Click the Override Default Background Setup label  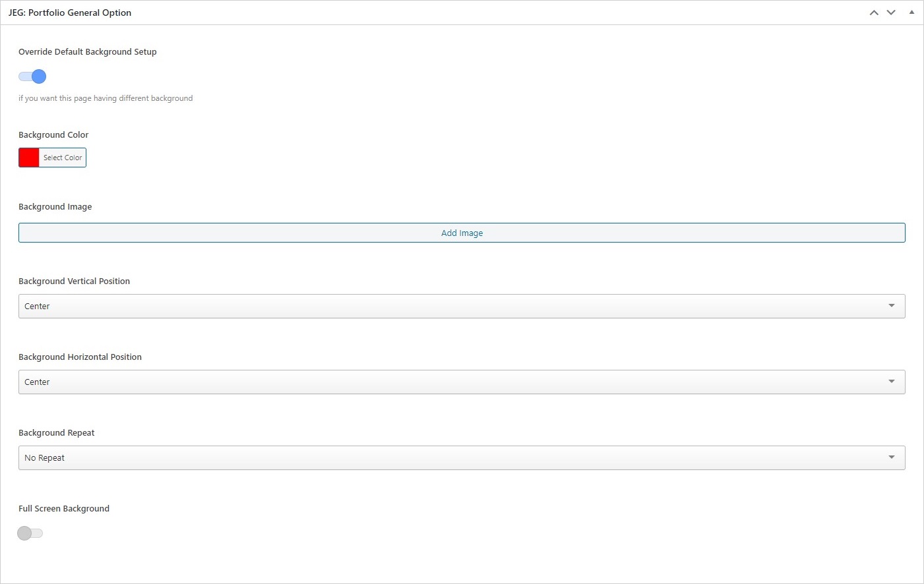[x=88, y=52]
